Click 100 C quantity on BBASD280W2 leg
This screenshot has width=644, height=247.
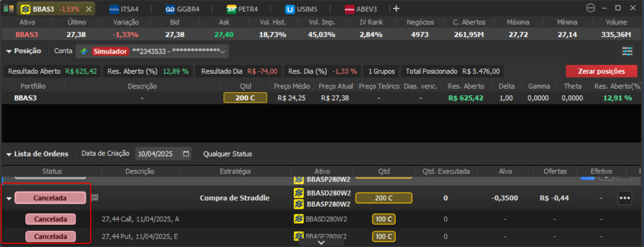click(384, 219)
